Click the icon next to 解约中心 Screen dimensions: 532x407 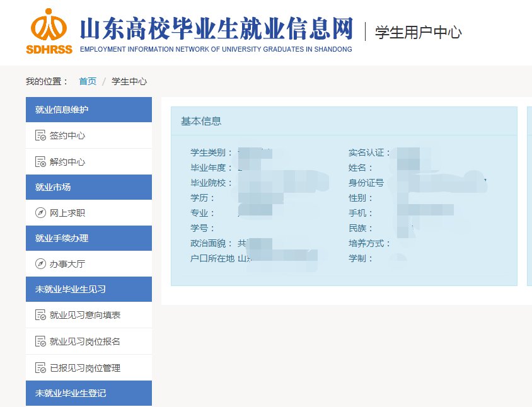40,162
